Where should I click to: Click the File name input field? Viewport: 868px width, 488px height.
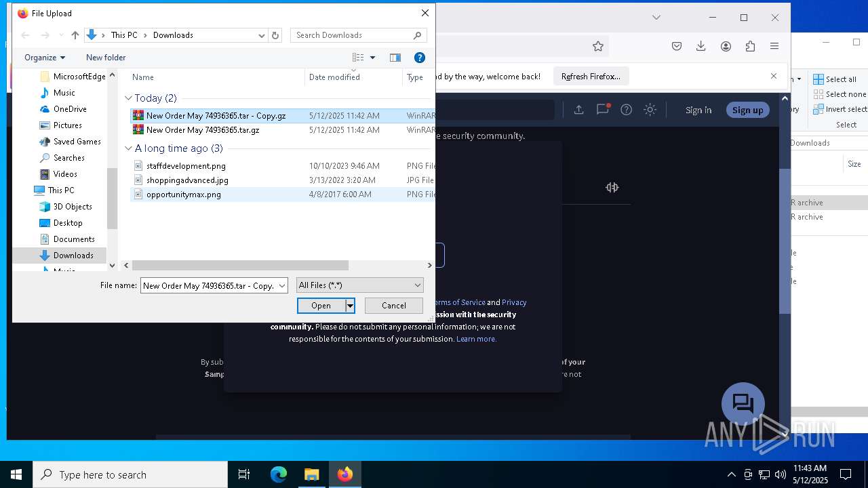(208, 286)
